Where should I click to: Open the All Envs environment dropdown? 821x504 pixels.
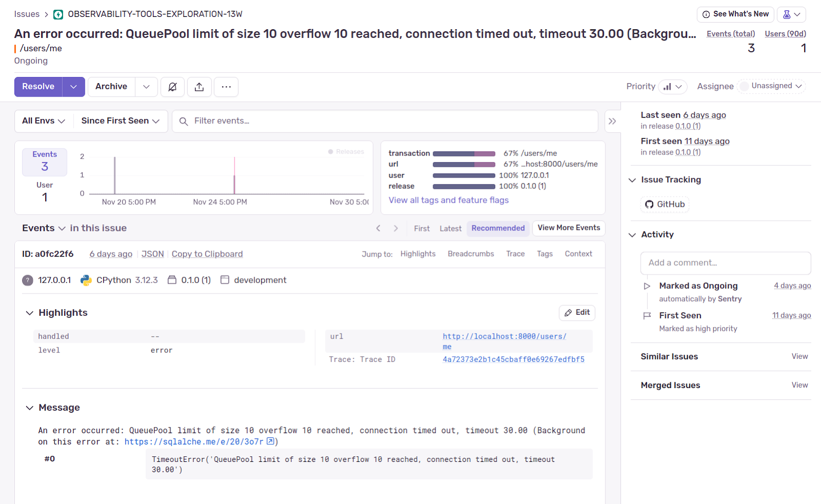tap(44, 121)
